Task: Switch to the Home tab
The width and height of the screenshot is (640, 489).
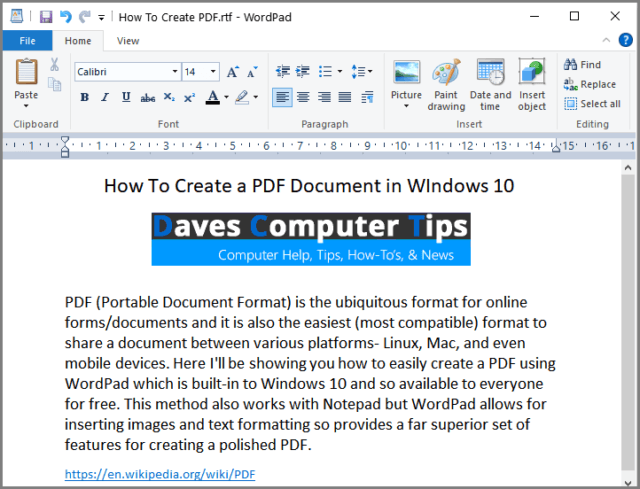Action: [x=78, y=41]
